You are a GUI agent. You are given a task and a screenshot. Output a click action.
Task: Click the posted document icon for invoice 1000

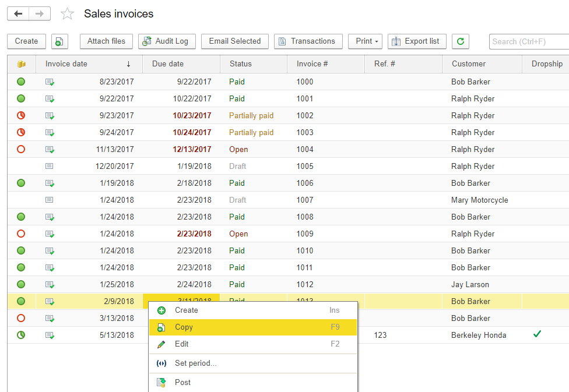point(50,82)
